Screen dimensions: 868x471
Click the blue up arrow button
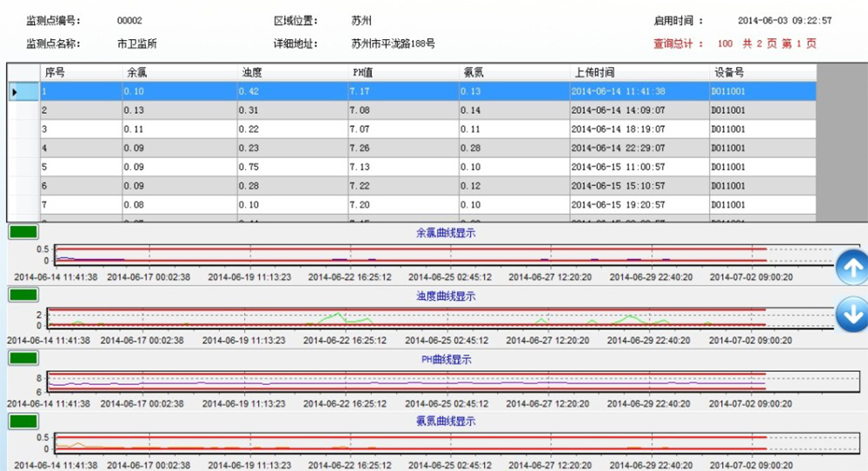tap(852, 268)
